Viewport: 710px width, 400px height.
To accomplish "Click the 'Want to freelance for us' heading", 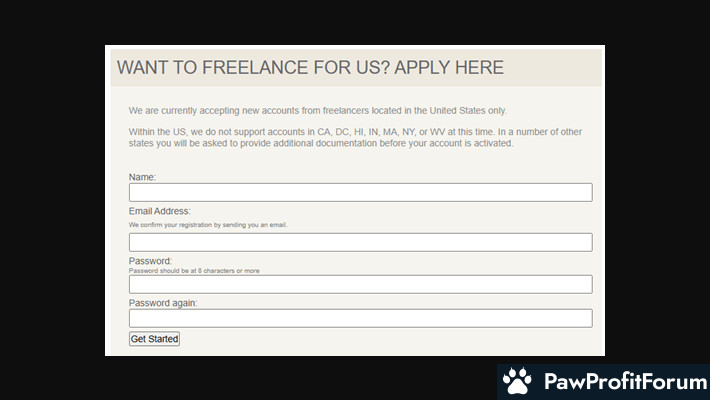I will click(310, 68).
